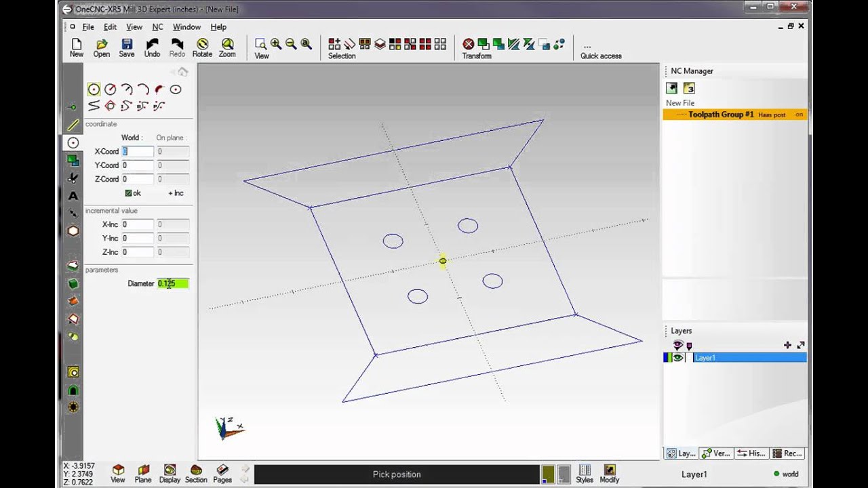Zoom out with magnifier minus icon
The height and width of the screenshot is (488, 868).
(x=291, y=44)
